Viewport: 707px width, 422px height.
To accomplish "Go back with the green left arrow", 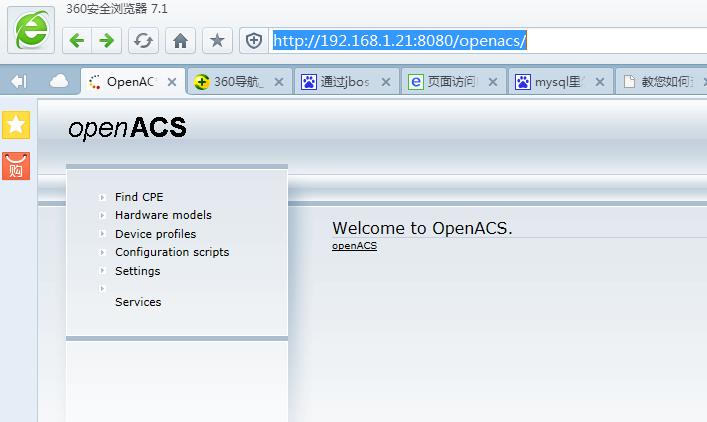I will click(x=77, y=41).
